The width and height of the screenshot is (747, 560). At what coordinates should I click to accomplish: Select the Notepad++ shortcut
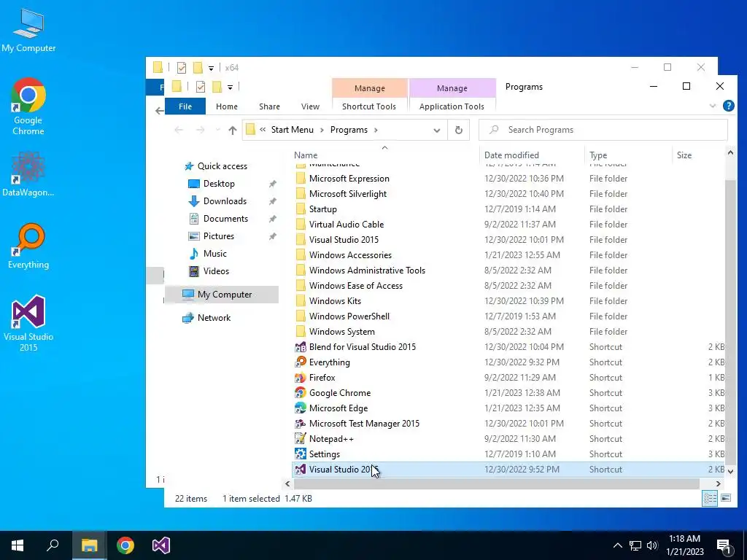tap(331, 438)
